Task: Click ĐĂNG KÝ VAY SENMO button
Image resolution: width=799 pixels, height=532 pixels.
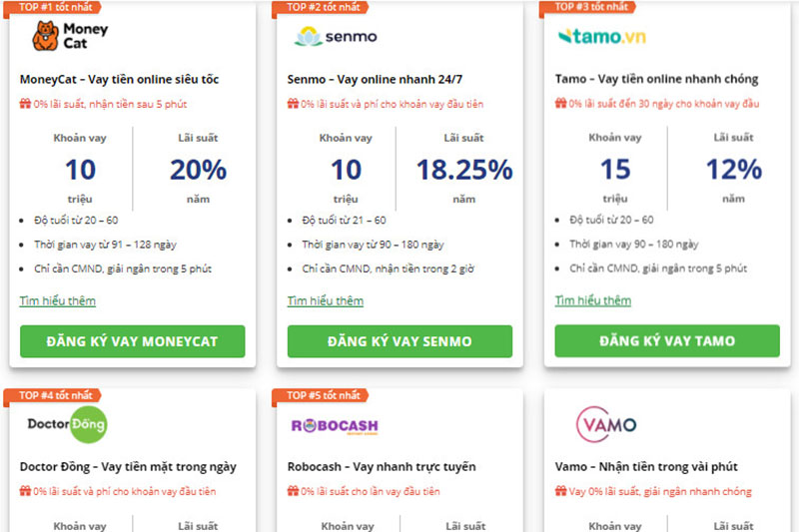Action: [x=400, y=341]
